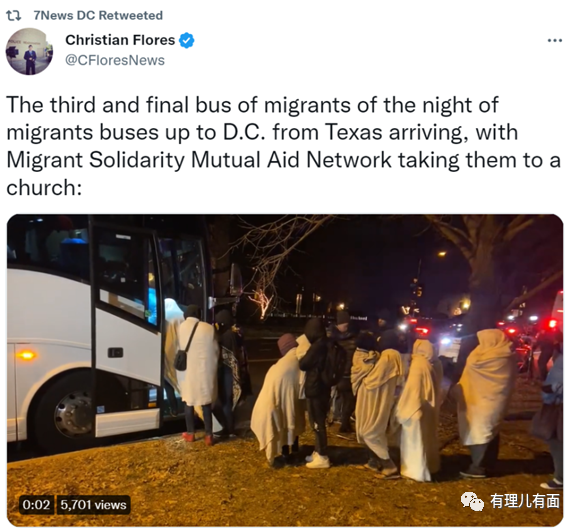Play the migrant bus video

pos(285,370)
